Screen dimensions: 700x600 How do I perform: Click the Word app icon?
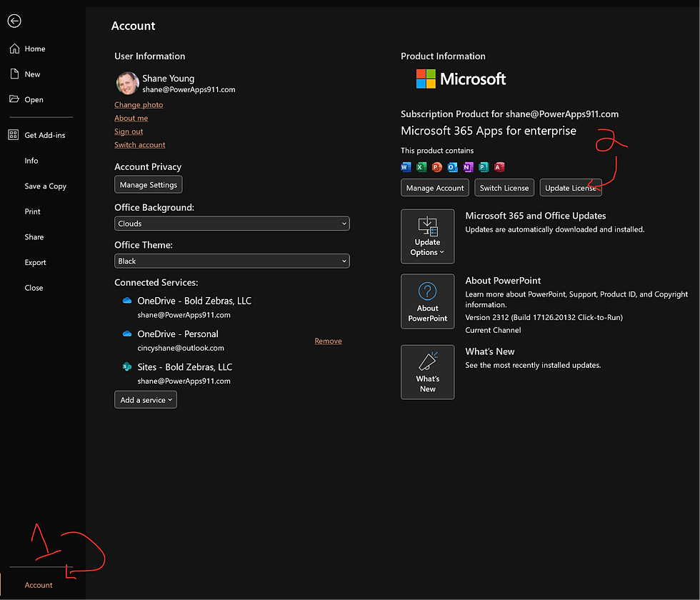406,167
